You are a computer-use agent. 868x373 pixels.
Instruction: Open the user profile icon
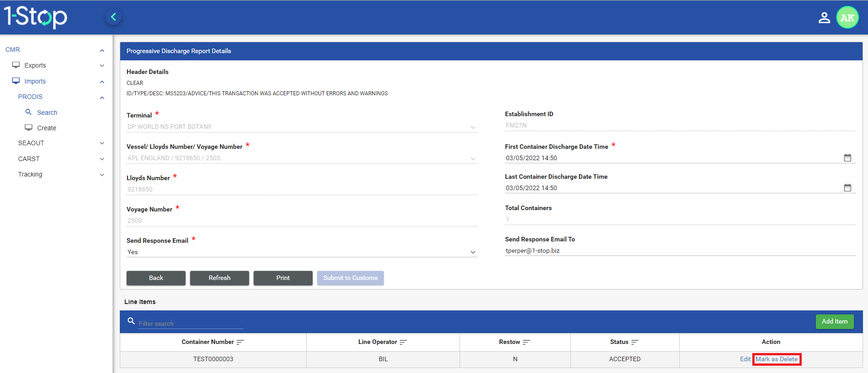824,18
